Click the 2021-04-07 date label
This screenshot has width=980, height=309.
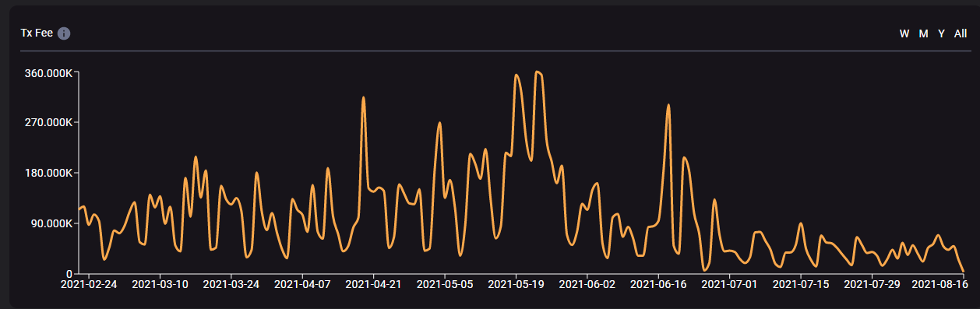click(302, 285)
